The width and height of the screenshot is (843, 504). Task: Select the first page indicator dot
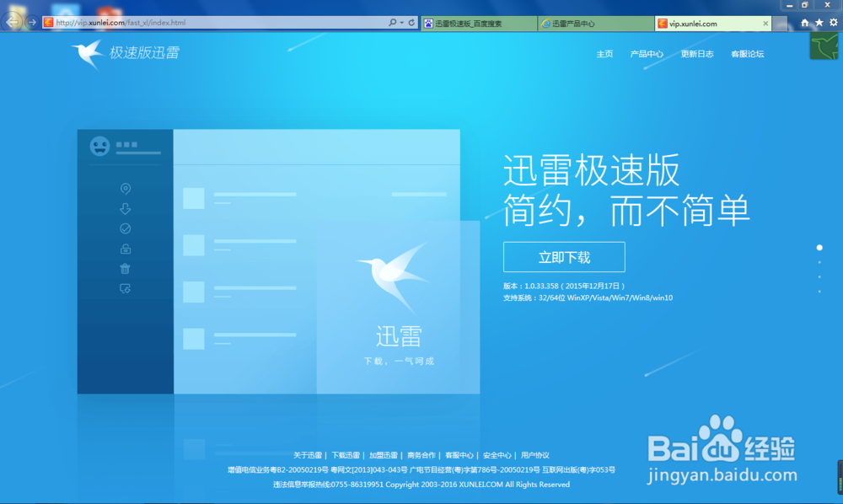pos(819,248)
